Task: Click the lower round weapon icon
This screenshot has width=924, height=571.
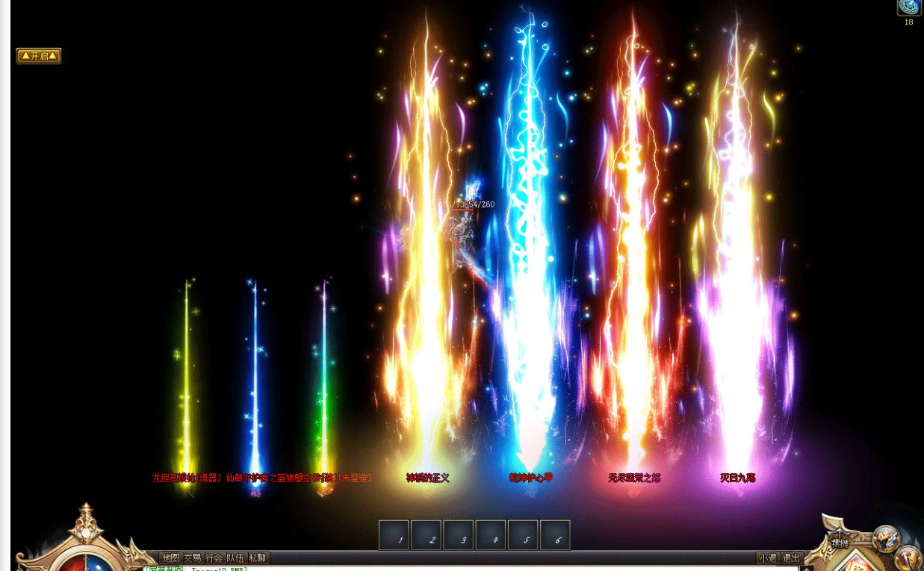Action: click(x=908, y=558)
